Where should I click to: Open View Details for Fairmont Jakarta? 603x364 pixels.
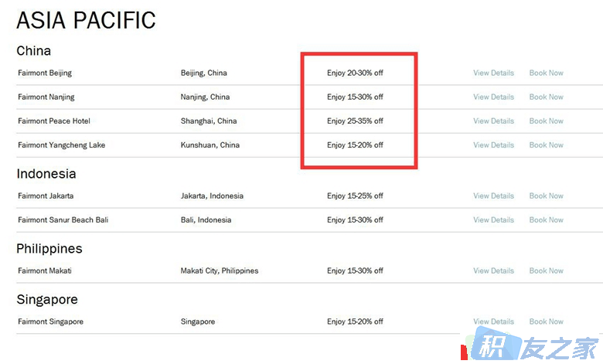pyautogui.click(x=493, y=196)
